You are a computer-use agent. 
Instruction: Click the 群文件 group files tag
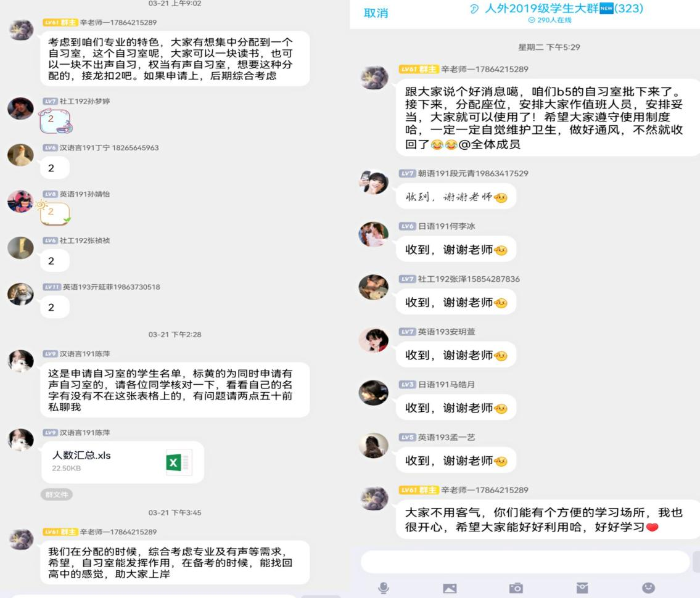click(x=57, y=494)
